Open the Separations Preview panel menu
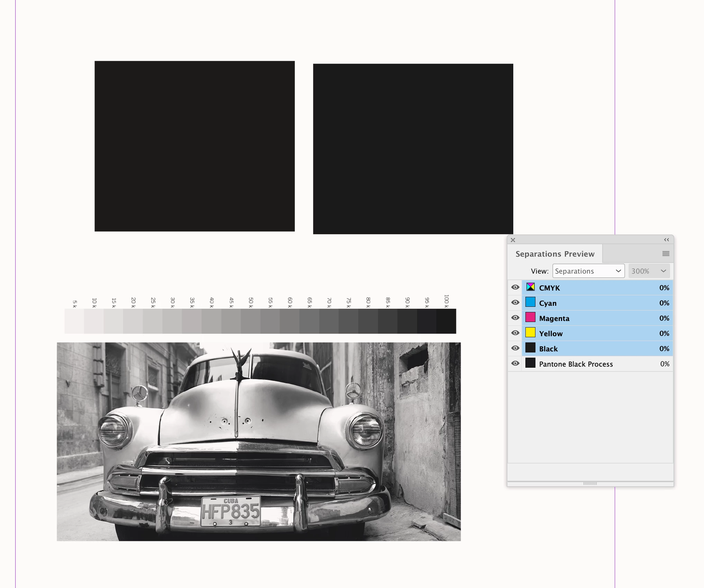Viewport: 704px width, 588px height. click(666, 254)
